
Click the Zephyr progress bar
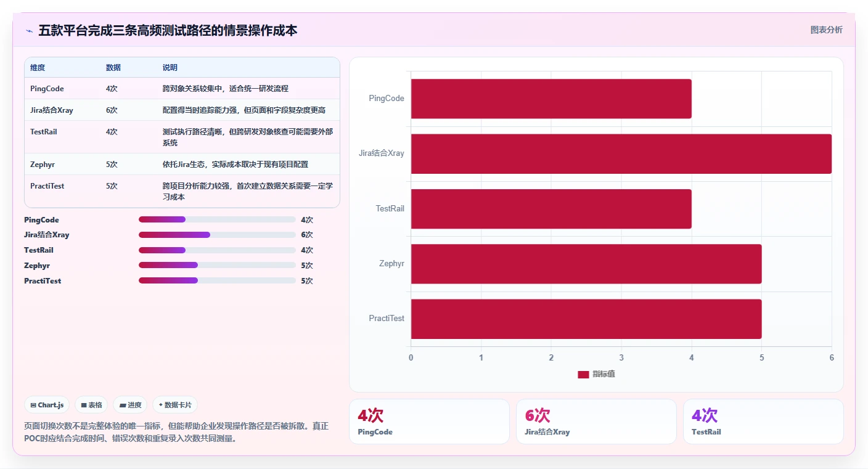[x=217, y=265]
